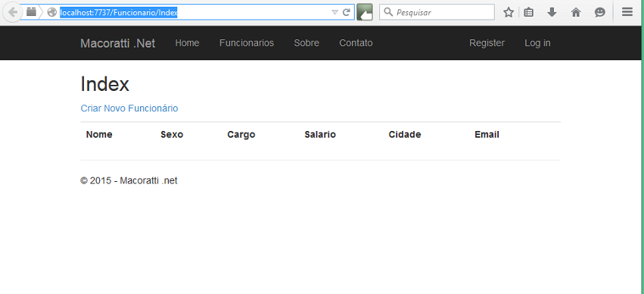
Task: Click the Register link
Action: tap(487, 43)
